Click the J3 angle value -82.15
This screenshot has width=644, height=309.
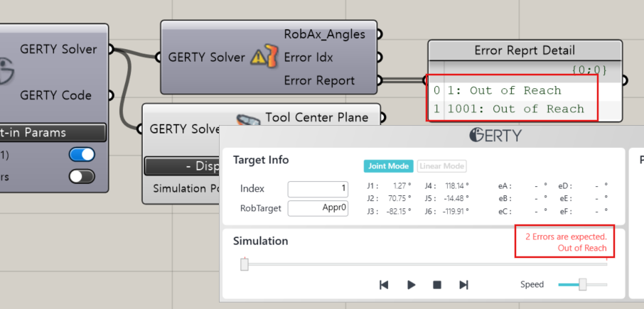click(x=398, y=212)
